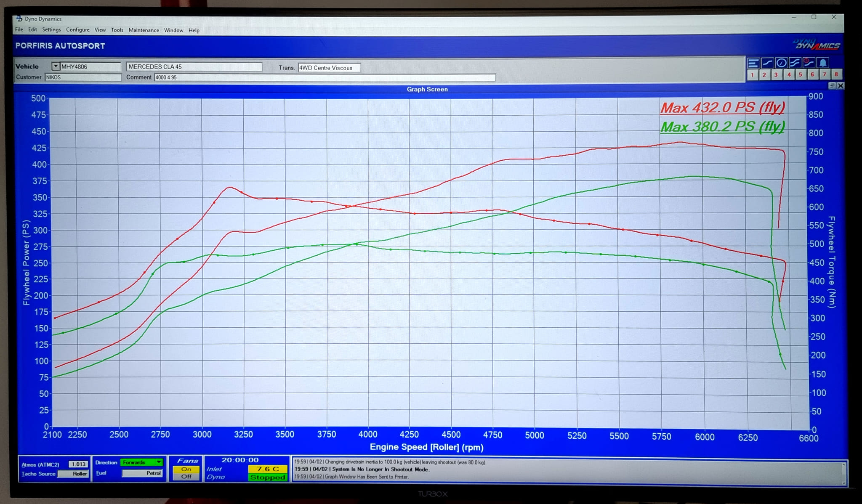This screenshot has height=504, width=862.
Task: Open the Maintenance menu
Action: pos(144,30)
